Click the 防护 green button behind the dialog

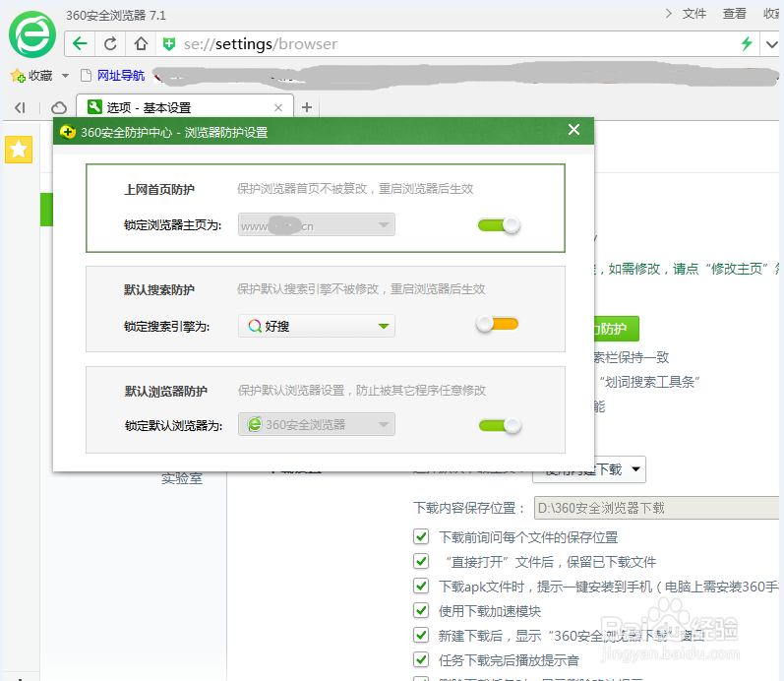tap(617, 329)
